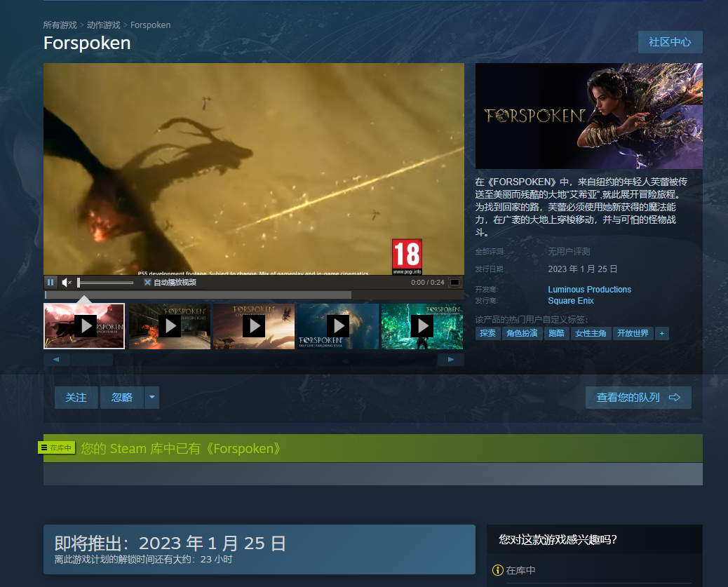Viewport: 728px width, 587px height.
Task: Toggle the 自动播放视频 checkbox
Action: tap(148, 283)
